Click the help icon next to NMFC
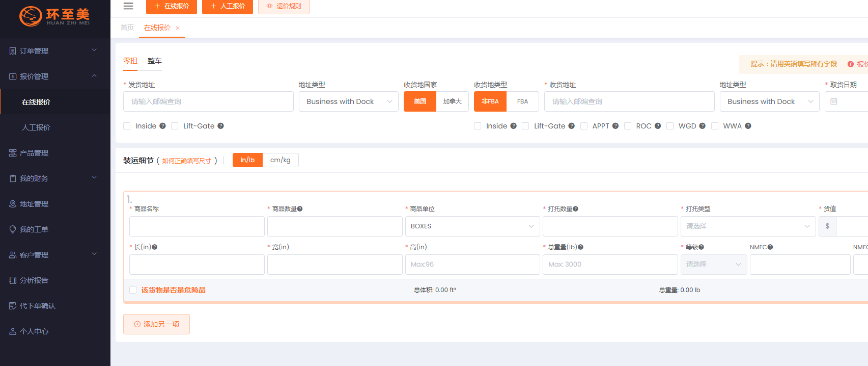This screenshot has height=366, width=868. pyautogui.click(x=770, y=247)
